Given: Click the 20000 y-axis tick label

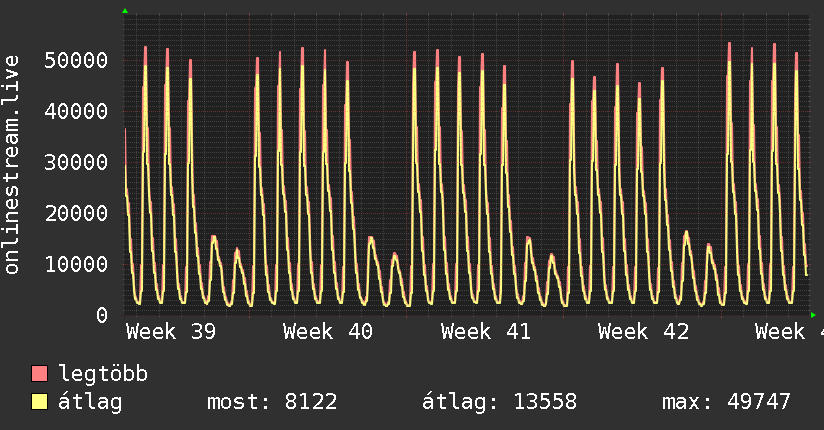Looking at the screenshot, I should click(x=76, y=213).
